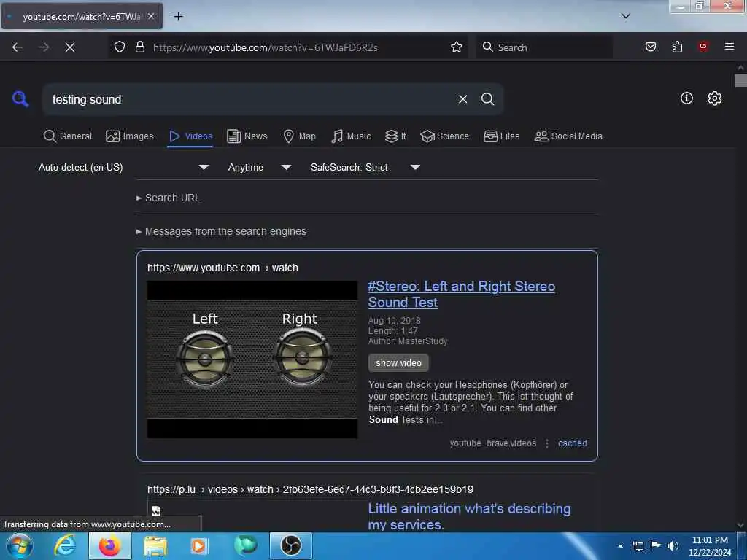Click the scrollbar down arrow
Screen dimensions: 747x560
tap(740, 525)
